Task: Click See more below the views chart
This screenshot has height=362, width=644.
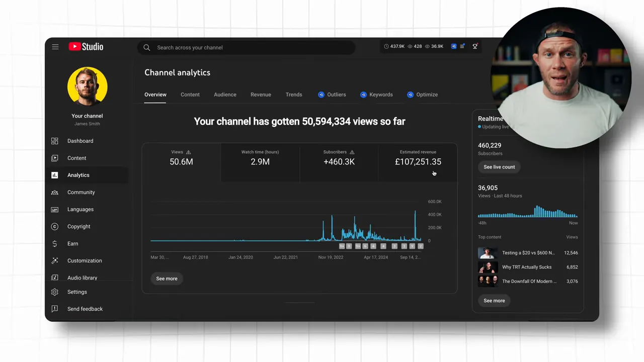Action: [x=167, y=279]
